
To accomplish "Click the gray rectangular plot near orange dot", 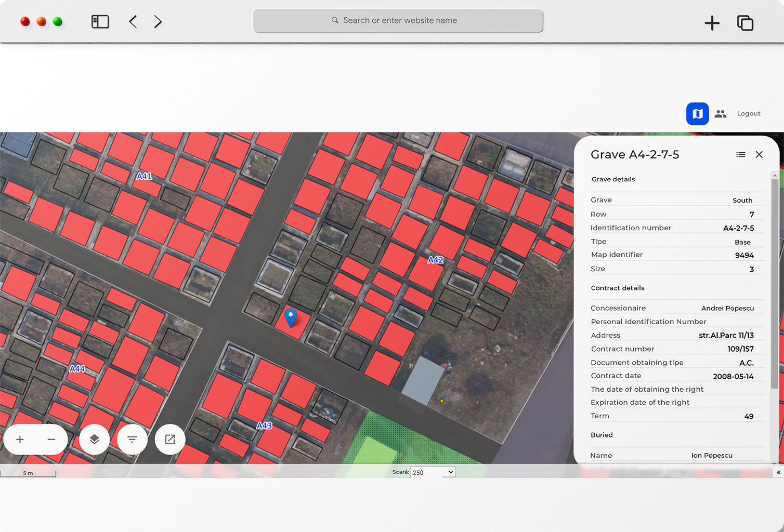I will click(423, 381).
